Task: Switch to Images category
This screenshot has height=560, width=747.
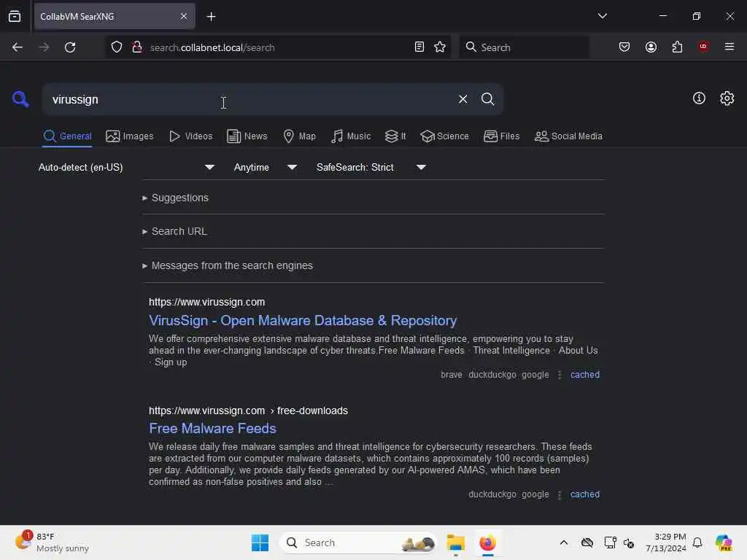Action: click(130, 136)
